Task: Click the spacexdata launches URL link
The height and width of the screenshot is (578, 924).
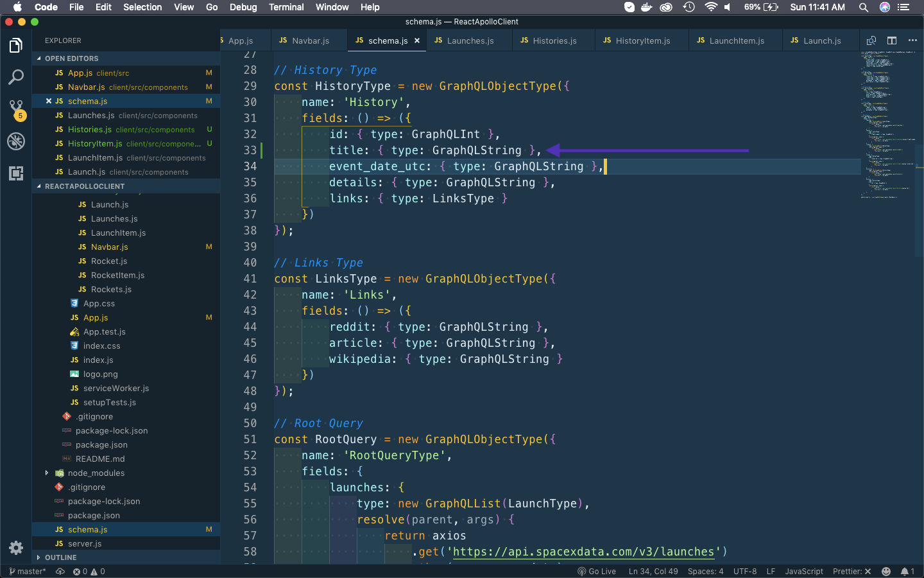Action: coord(584,552)
